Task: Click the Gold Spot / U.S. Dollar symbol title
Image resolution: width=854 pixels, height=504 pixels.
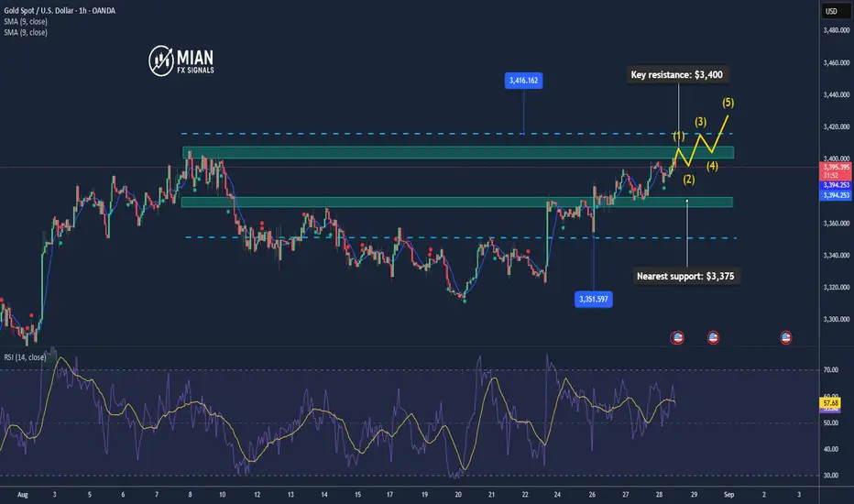Action: 60,10
